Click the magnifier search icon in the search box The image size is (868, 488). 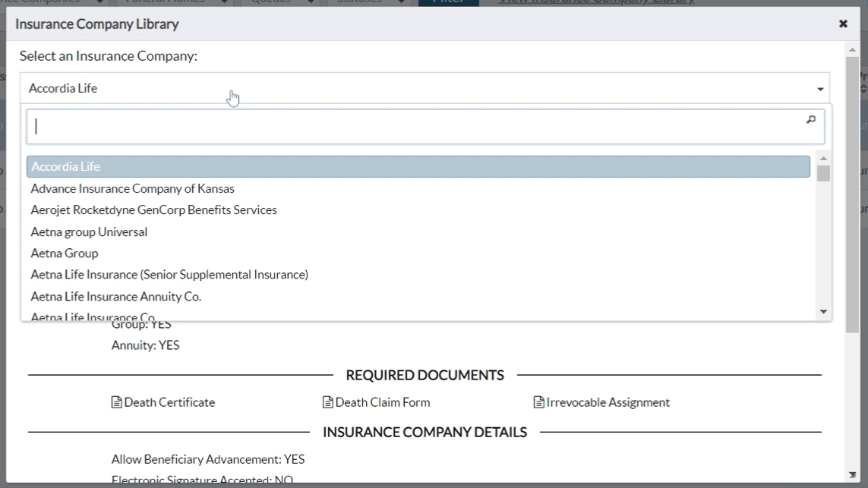(x=813, y=120)
